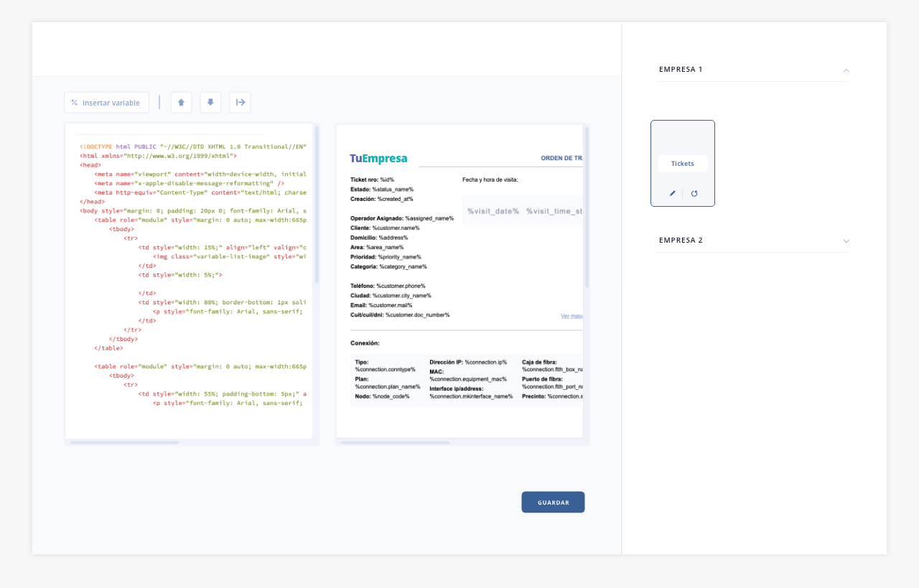Click the %visit_date% field in preview
Viewport: 919px width, 588px height.
(493, 211)
